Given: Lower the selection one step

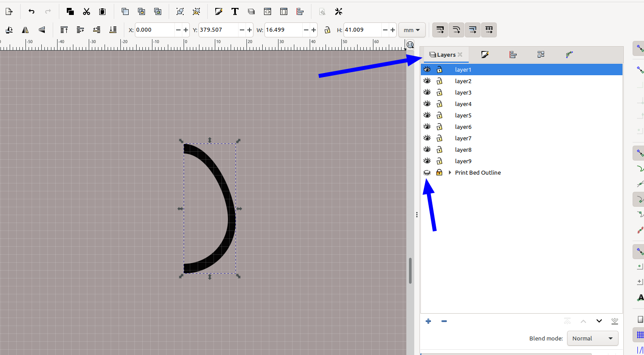Looking at the screenshot, I should pos(97,30).
